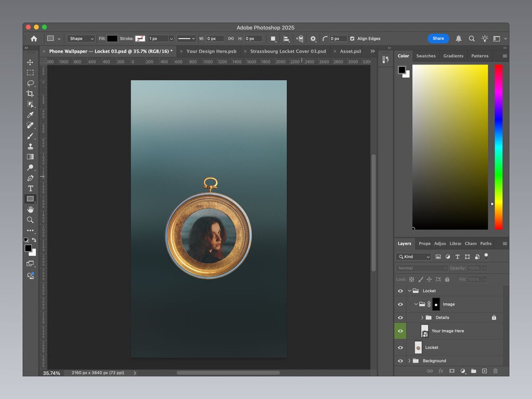Hide the Locket image layer
532x399 pixels.
click(400, 348)
